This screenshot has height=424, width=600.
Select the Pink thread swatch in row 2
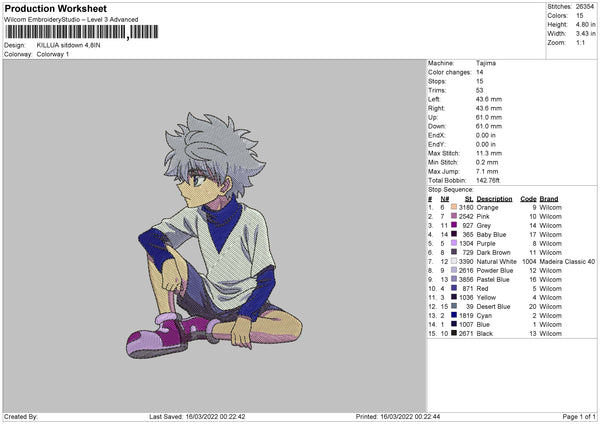(454, 216)
